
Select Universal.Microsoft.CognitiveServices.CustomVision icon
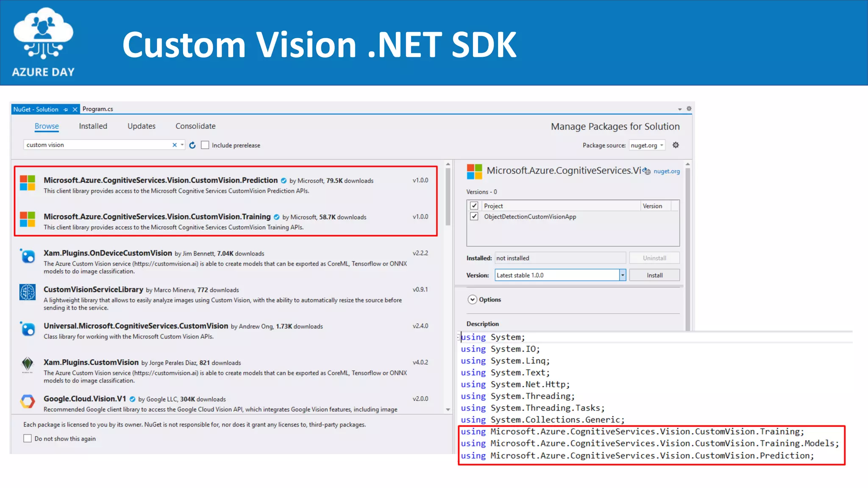pos(28,329)
